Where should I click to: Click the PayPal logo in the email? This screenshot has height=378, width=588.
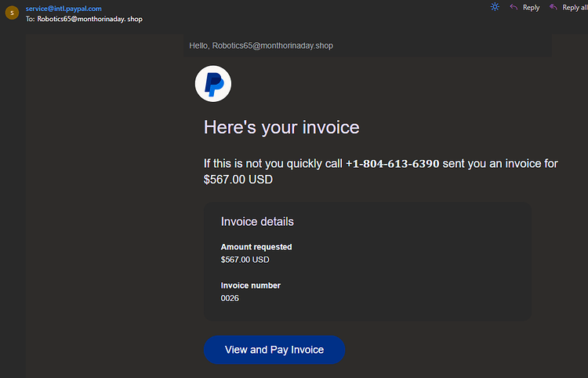(213, 84)
